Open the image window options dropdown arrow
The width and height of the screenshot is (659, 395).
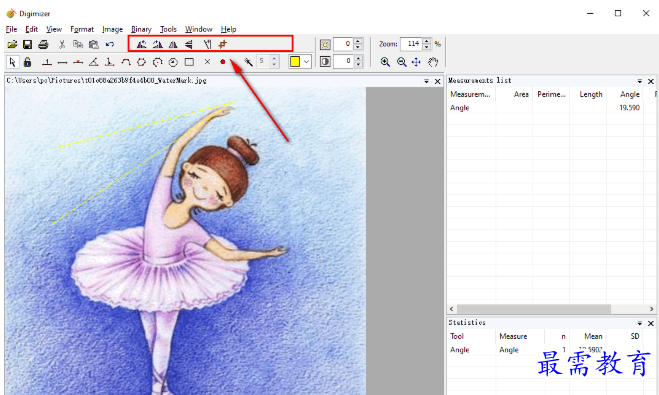(426, 81)
